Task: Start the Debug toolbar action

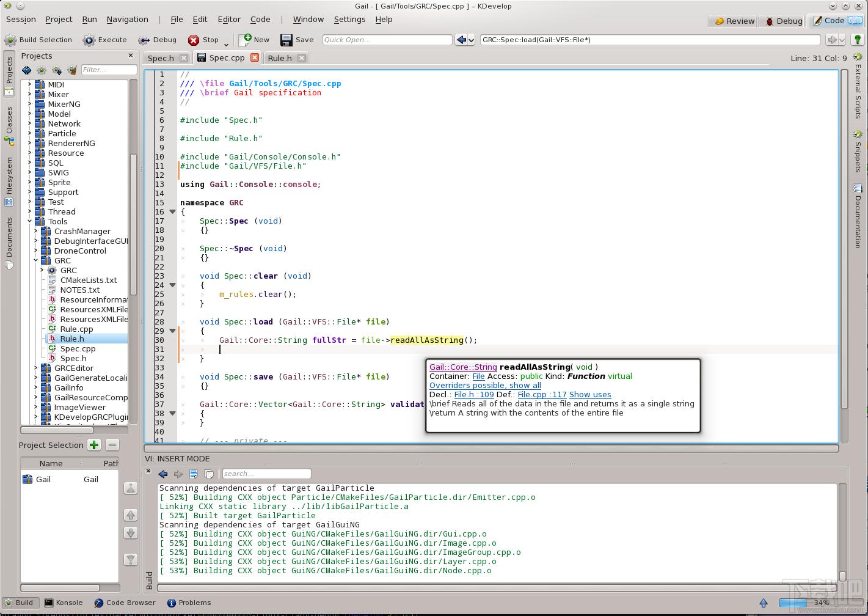Action: (x=157, y=40)
